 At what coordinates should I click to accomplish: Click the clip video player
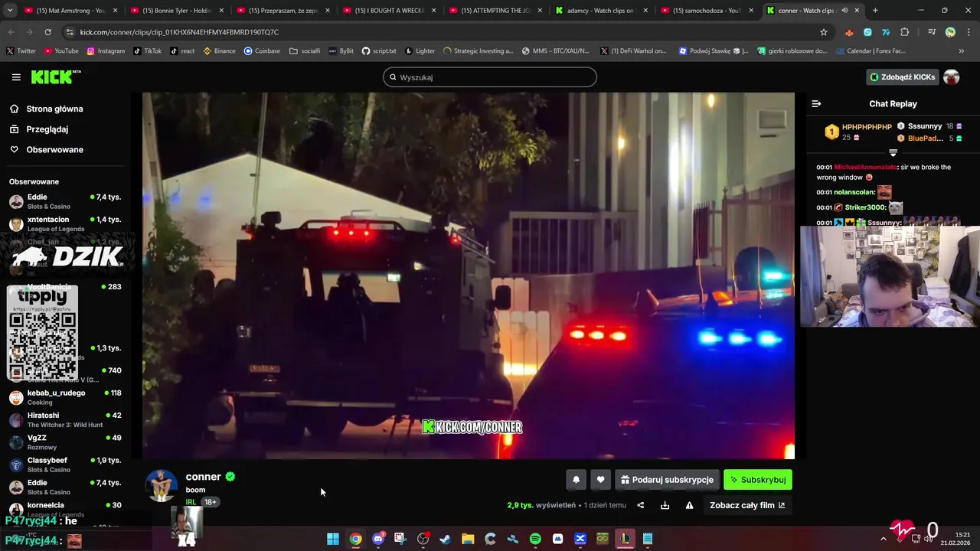469,275
